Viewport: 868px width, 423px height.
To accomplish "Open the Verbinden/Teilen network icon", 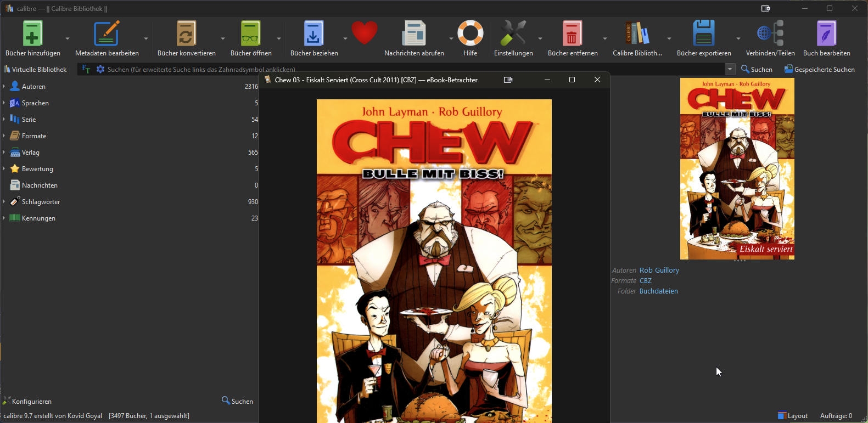I will pos(770,33).
